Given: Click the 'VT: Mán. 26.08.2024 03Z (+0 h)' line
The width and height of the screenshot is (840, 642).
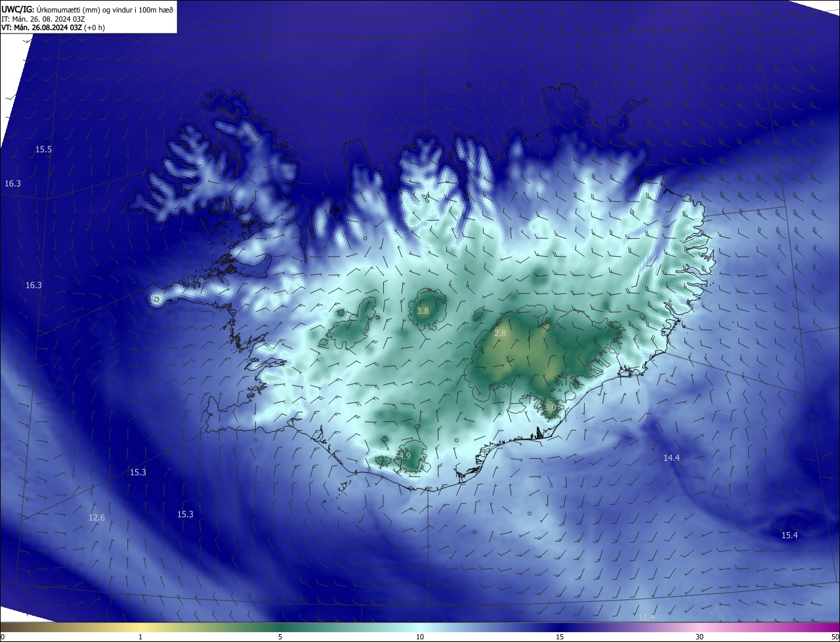Looking at the screenshot, I should 53,28.
